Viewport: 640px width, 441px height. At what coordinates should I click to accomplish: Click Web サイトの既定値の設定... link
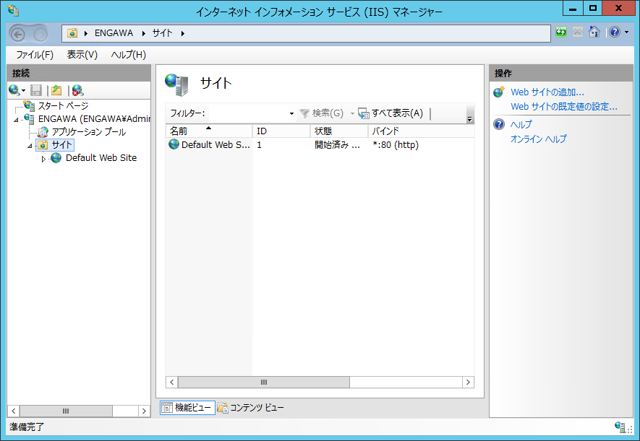pos(564,107)
